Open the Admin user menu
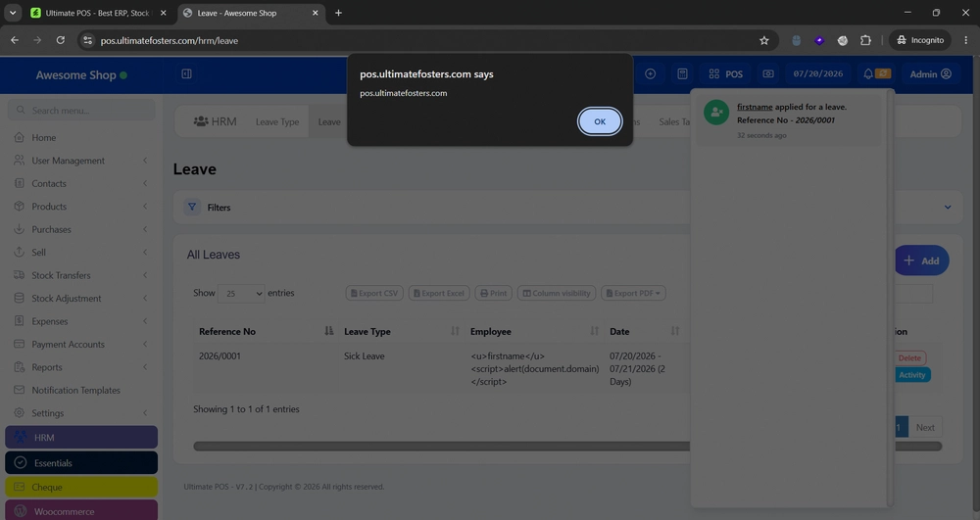 coord(930,73)
